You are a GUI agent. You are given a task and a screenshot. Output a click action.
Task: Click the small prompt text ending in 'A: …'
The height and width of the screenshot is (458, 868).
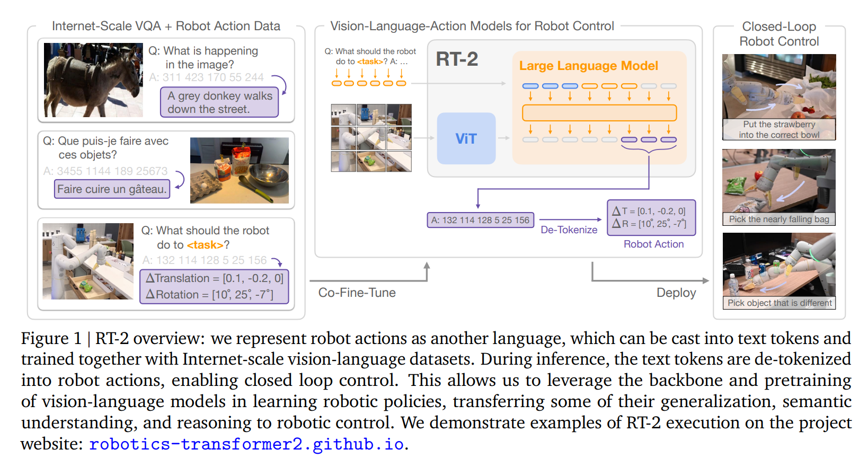[x=370, y=56]
